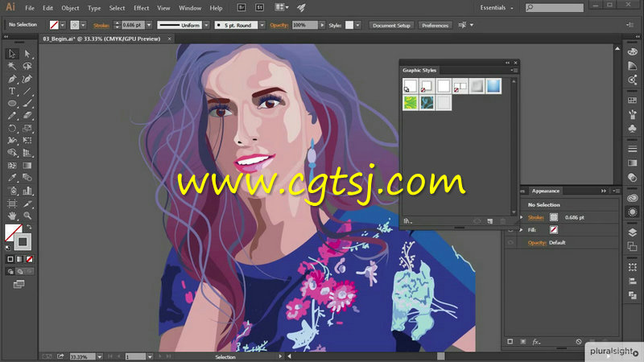Open the Object menu
This screenshot has height=362, width=644.
coord(70,8)
